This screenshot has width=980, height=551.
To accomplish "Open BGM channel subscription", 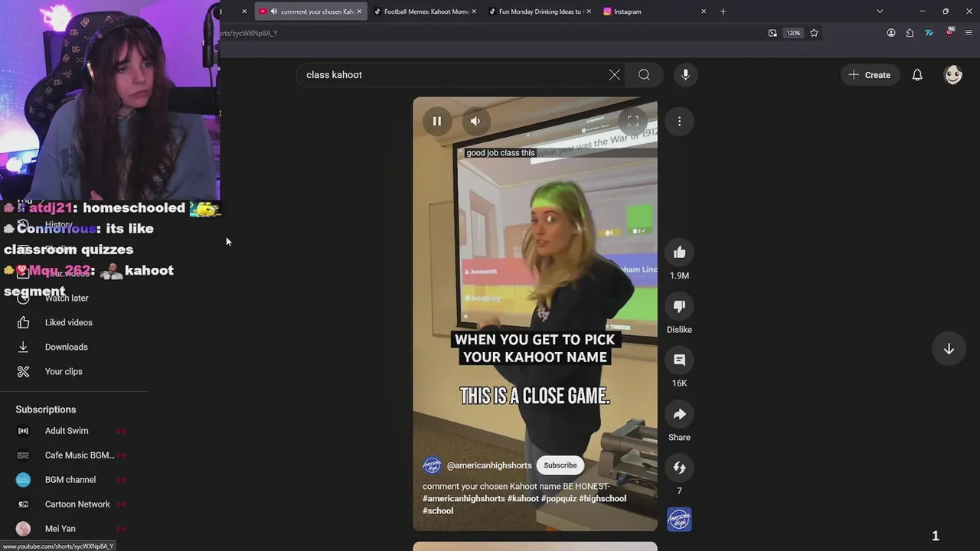I will (x=73, y=480).
